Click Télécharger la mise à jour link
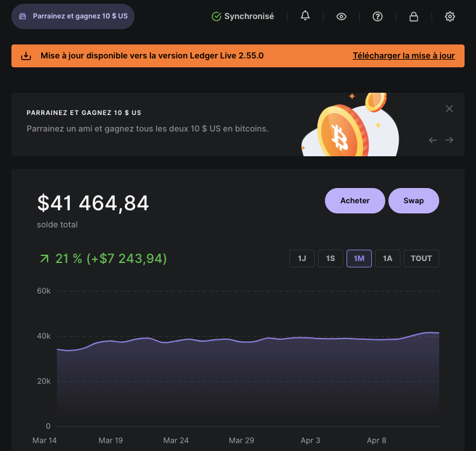 [404, 56]
